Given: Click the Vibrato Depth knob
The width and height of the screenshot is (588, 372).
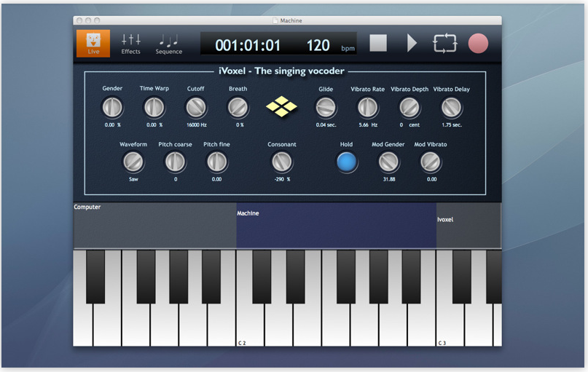Looking at the screenshot, I should point(409,108).
